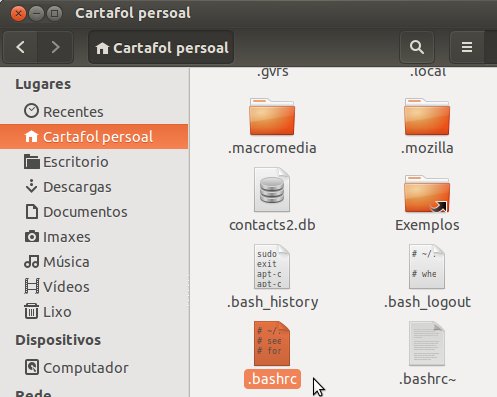The width and height of the screenshot is (497, 397).
Task: Click the Cartafol persoal path bar button
Action: tap(161, 47)
